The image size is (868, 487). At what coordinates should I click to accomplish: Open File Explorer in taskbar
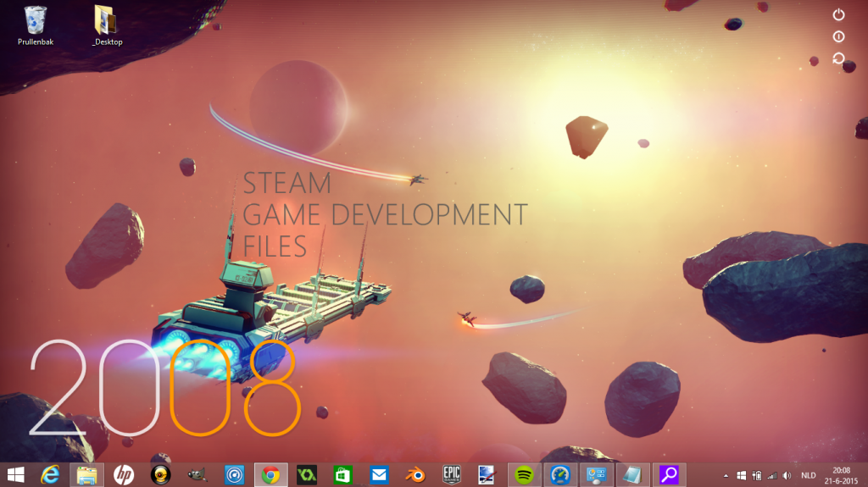(x=87, y=475)
